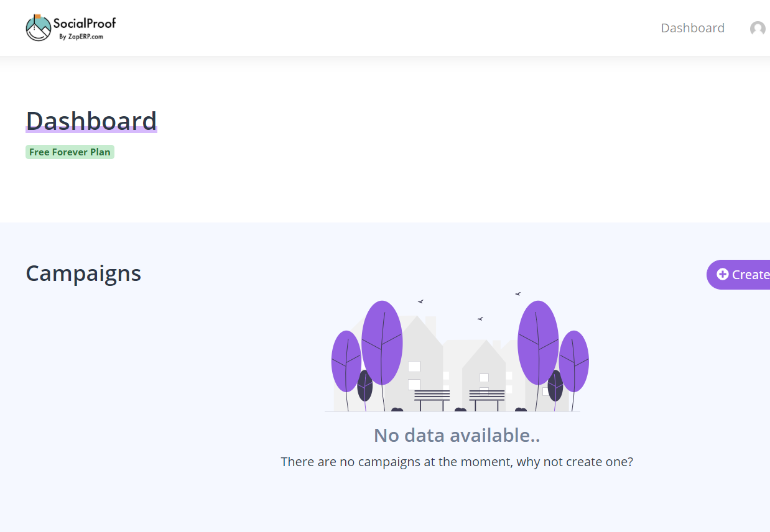Click the SocialProof mountain logo icon
Image resolution: width=770 pixels, height=532 pixels.
pyautogui.click(x=38, y=28)
